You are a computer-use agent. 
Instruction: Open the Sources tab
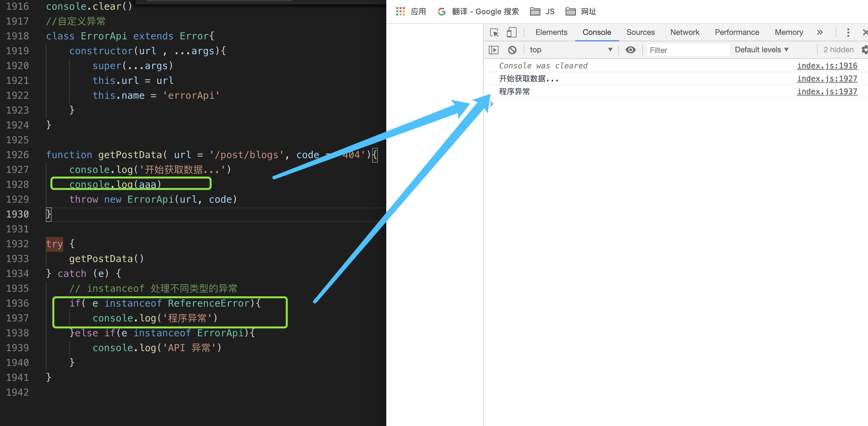(x=640, y=32)
